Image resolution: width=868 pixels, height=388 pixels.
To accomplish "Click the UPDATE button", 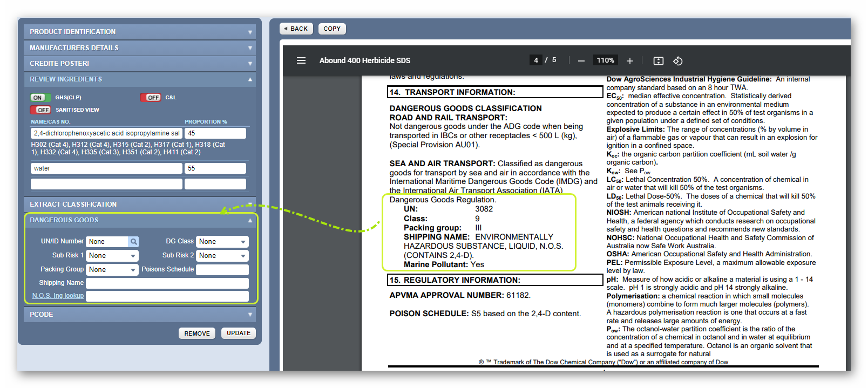I will [239, 333].
